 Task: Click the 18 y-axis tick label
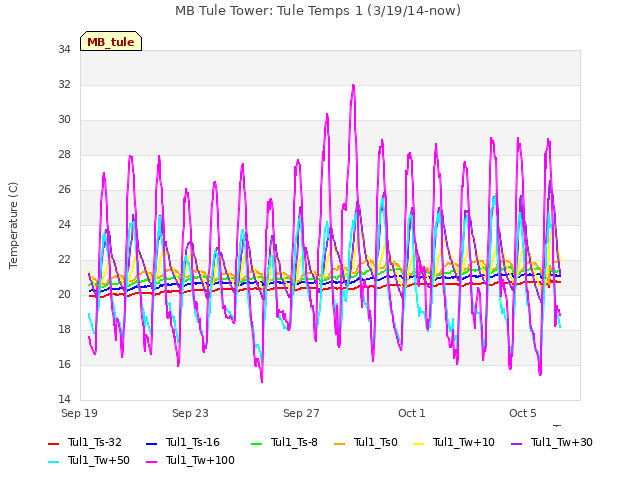(x=64, y=329)
